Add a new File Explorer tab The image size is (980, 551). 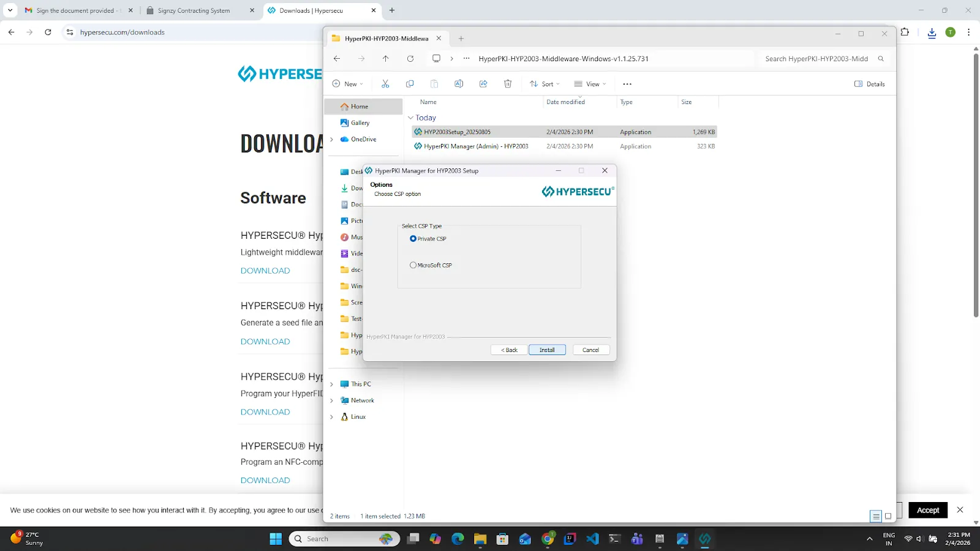461,39
